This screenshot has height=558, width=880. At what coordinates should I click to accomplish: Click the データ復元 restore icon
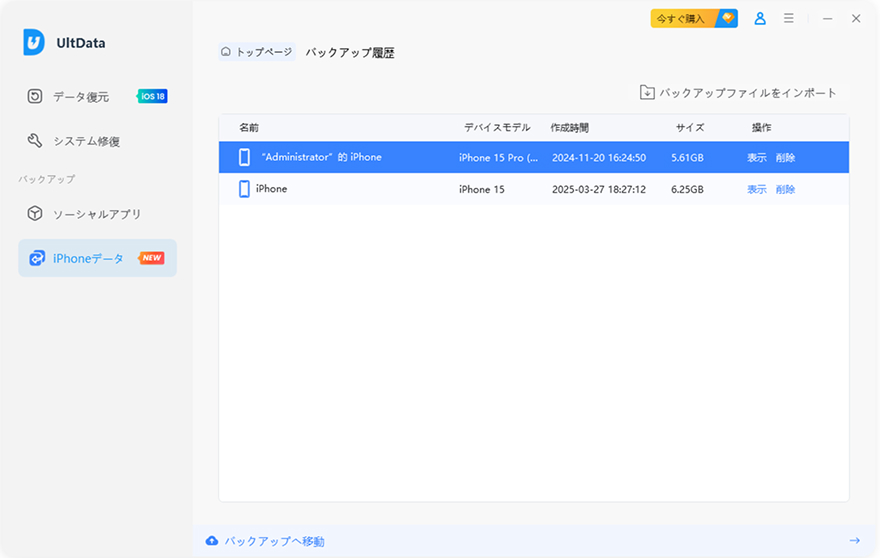tap(35, 97)
